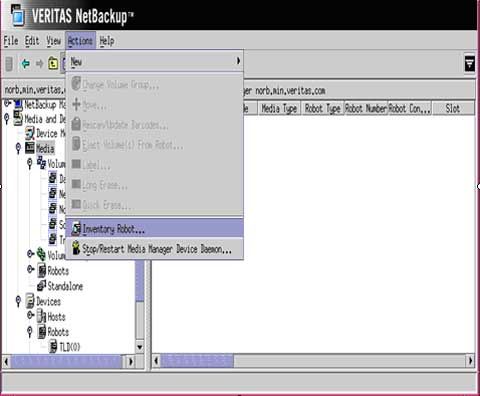Click the green back arrow toolbar icon

point(26,63)
